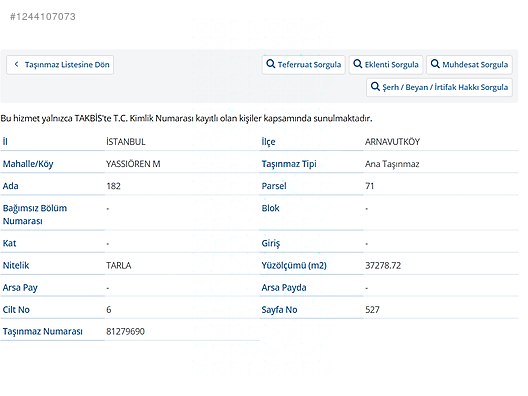
Task: Click the Blok label
Action: [270, 208]
